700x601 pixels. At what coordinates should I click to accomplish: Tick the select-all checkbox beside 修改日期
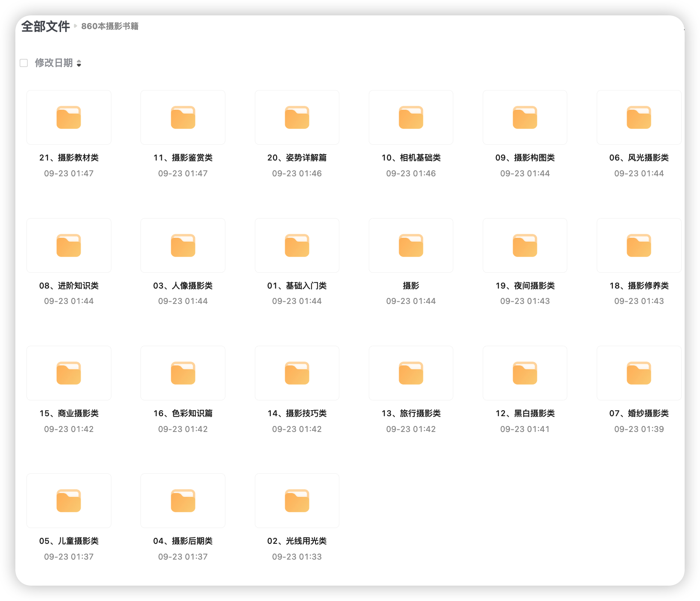[x=24, y=63]
